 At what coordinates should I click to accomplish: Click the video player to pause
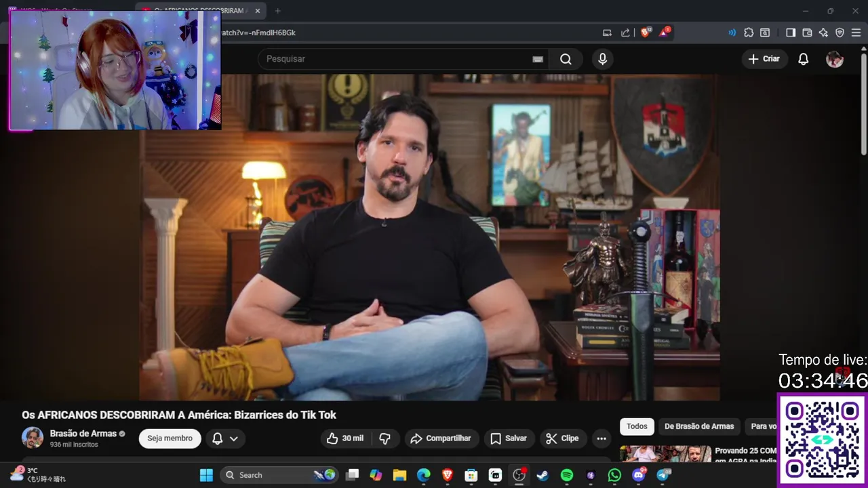tap(429, 237)
